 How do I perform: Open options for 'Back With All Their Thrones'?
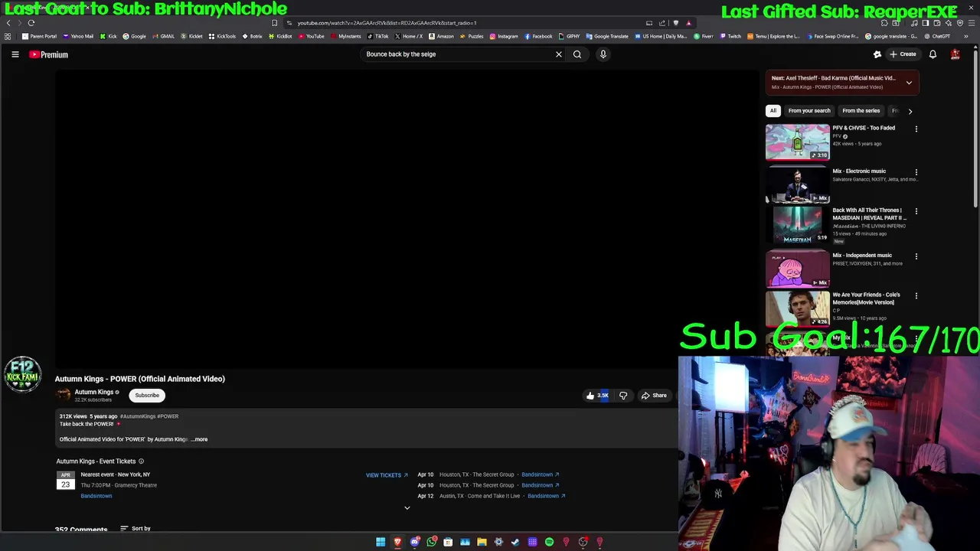coord(916,211)
